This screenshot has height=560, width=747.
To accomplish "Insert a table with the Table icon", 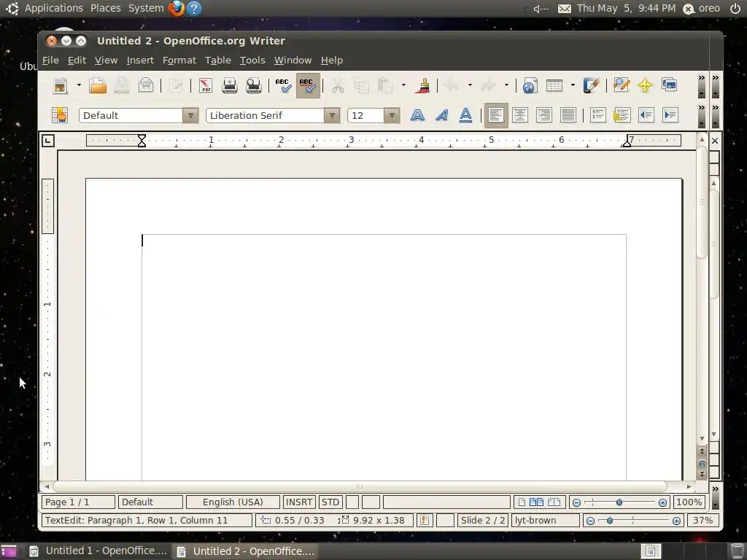I will coord(554,86).
